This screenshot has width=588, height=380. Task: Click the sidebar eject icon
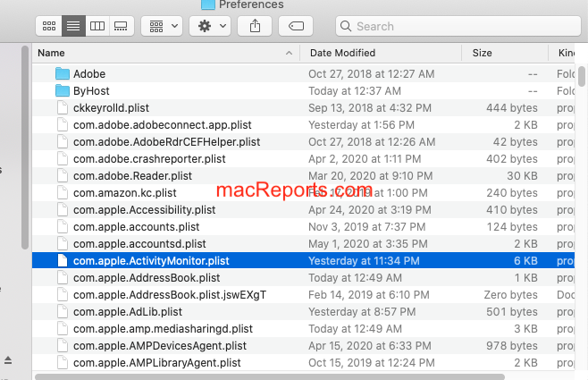tap(8, 360)
